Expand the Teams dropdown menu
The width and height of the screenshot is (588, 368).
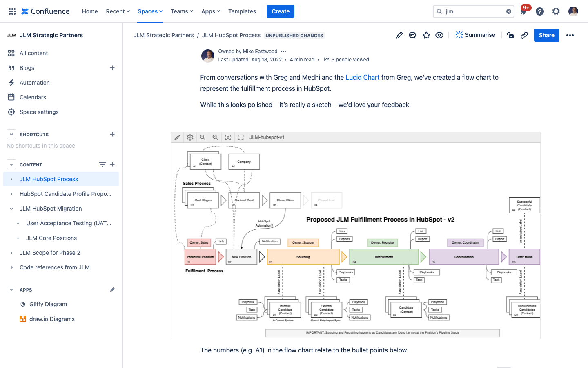coord(182,11)
